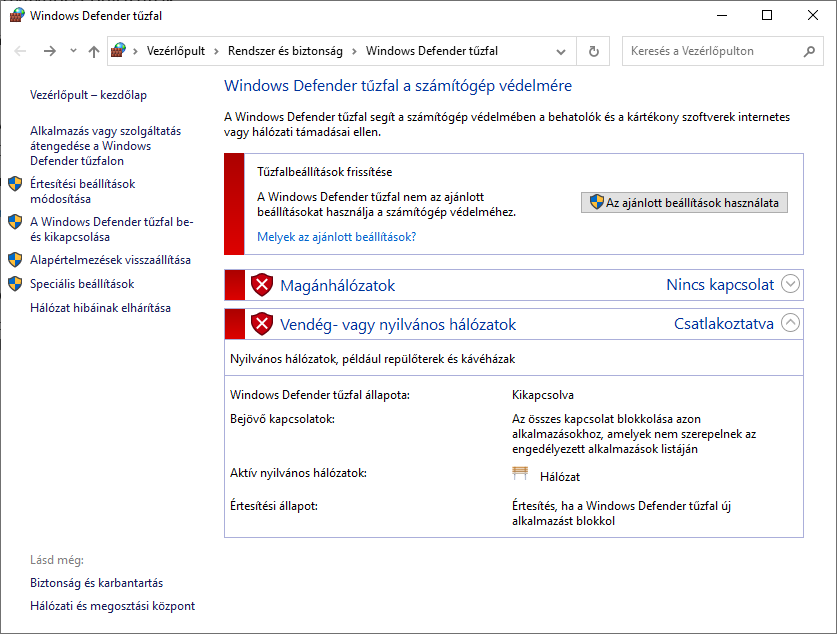The height and width of the screenshot is (634, 837).
Task: Open tűzfal be- és kikapcsolása link
Action: (112, 229)
